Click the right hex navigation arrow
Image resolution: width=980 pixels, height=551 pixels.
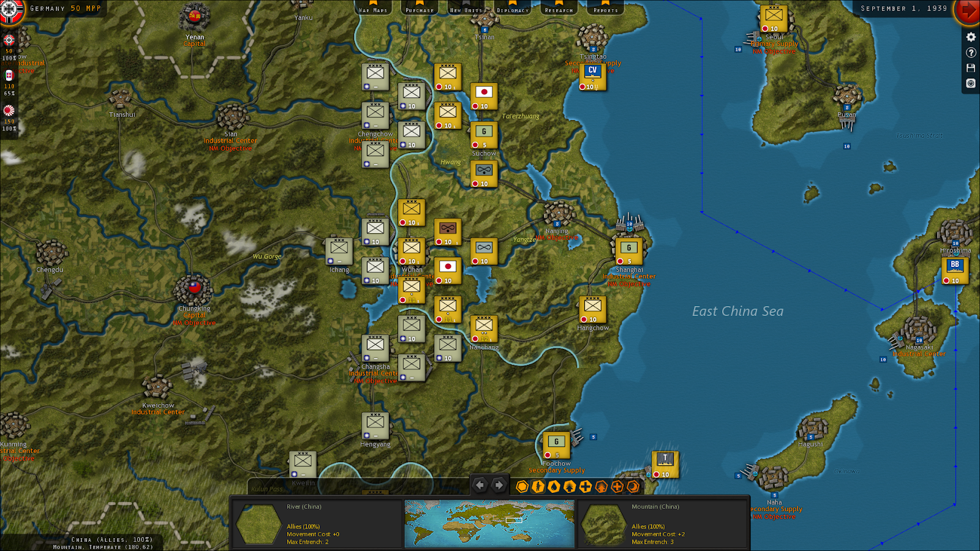pyautogui.click(x=499, y=485)
